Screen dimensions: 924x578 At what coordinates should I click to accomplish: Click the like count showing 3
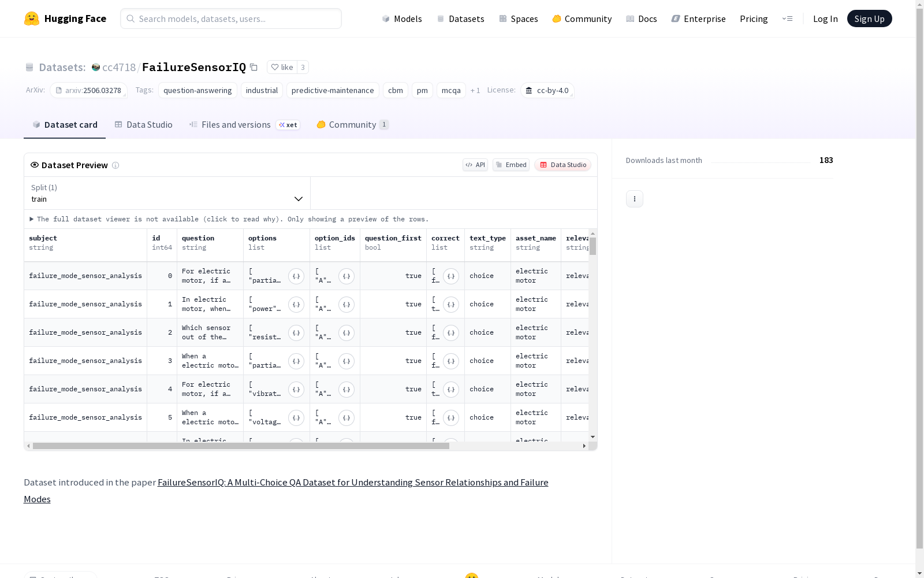pyautogui.click(x=303, y=67)
